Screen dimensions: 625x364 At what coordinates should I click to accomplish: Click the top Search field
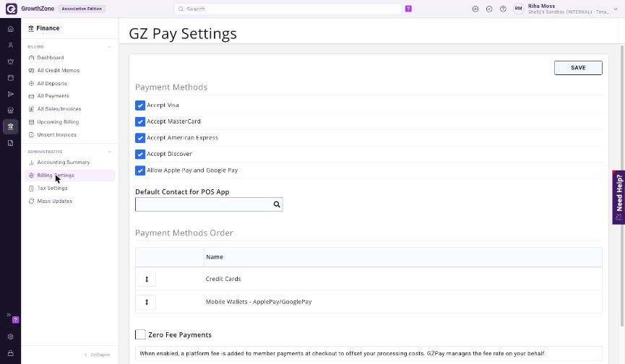tap(288, 9)
